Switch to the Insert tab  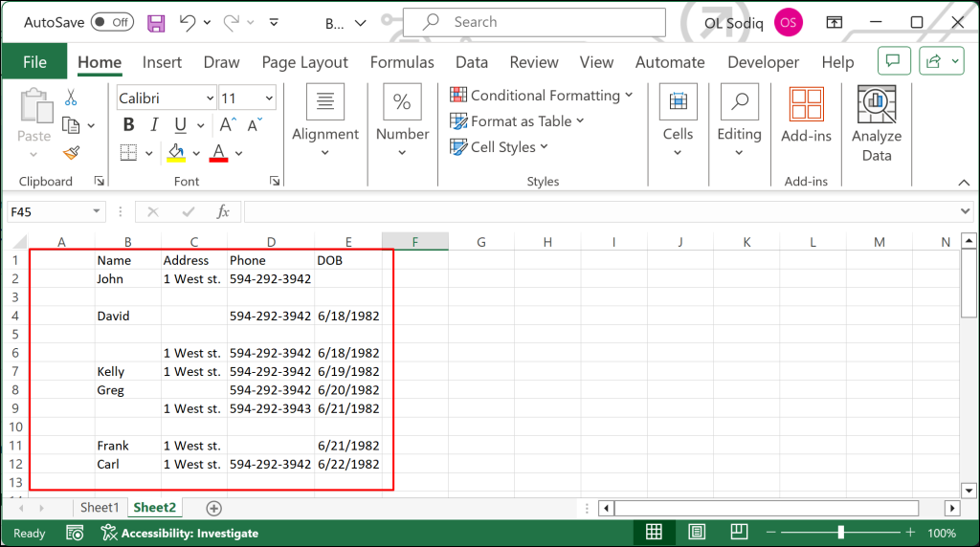tap(162, 62)
